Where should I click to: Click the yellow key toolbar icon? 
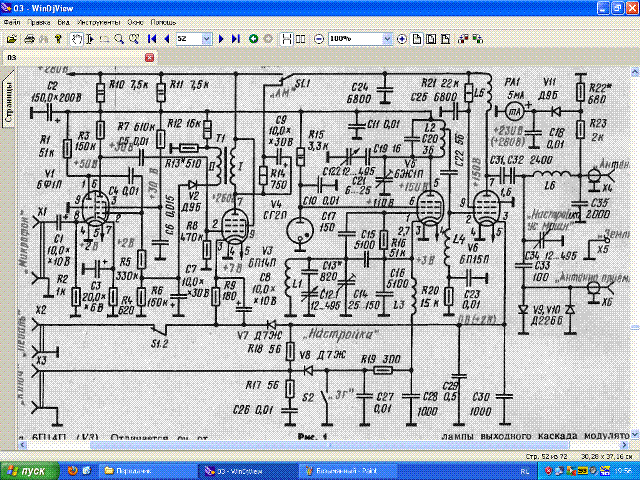(58, 39)
